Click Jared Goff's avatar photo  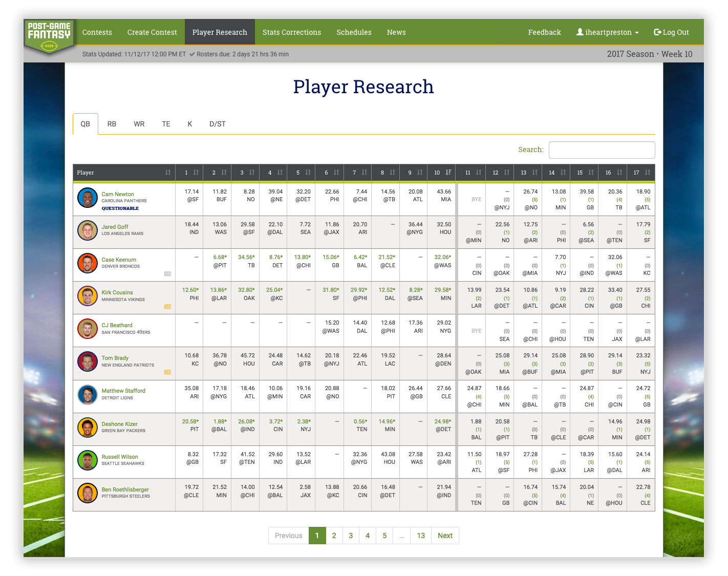click(88, 230)
